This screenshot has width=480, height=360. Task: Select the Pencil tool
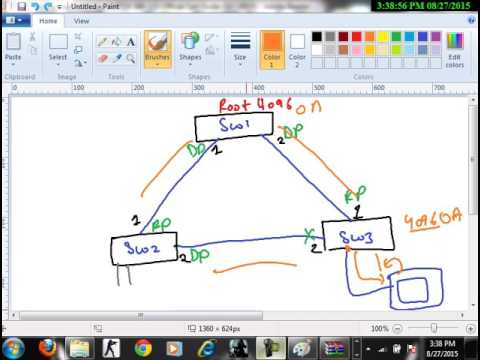tap(103, 42)
